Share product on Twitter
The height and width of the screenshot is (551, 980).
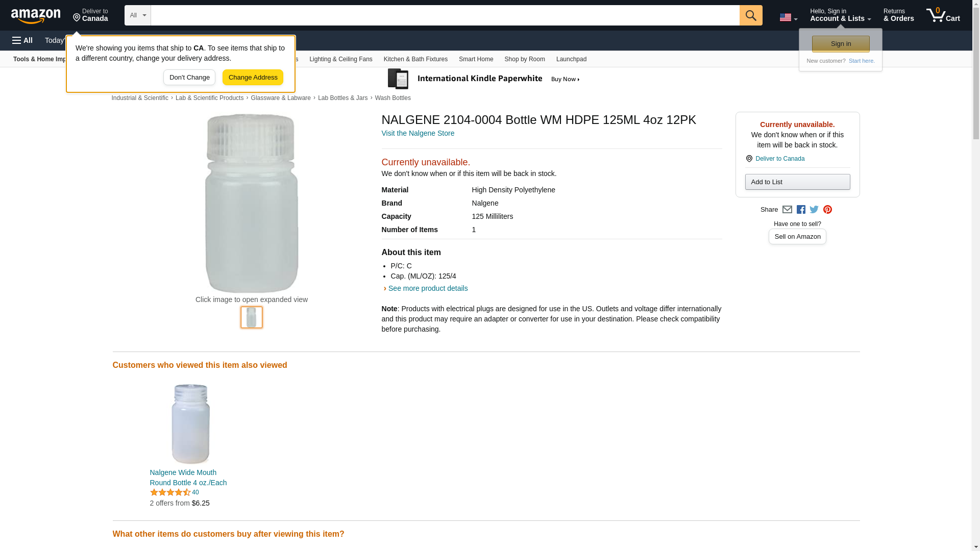click(x=814, y=210)
